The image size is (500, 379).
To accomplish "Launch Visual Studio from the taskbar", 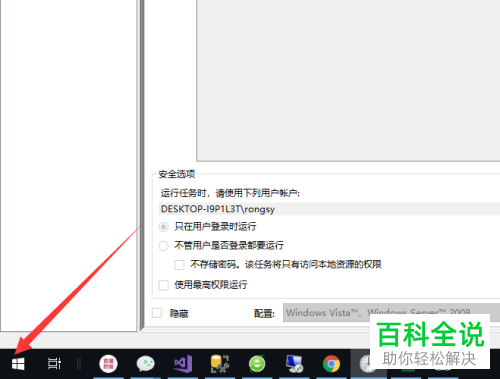I will (183, 363).
